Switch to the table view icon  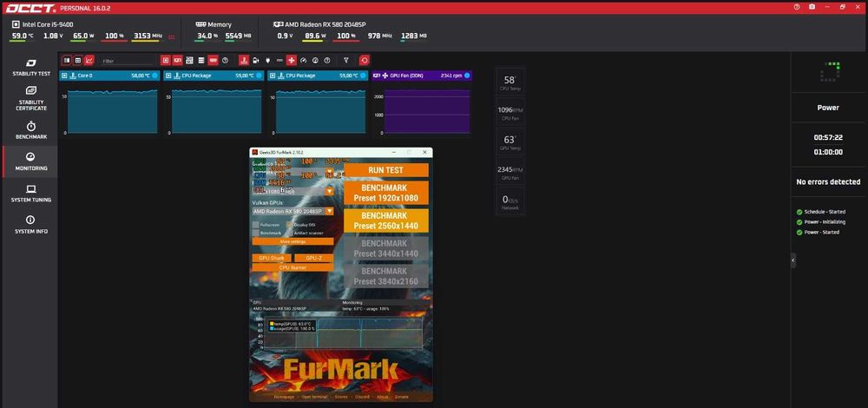pyautogui.click(x=78, y=61)
